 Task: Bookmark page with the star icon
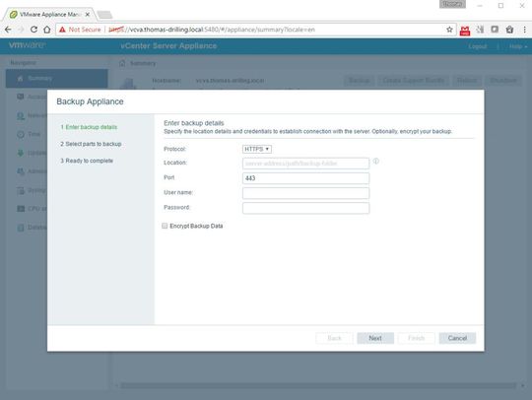click(x=449, y=30)
